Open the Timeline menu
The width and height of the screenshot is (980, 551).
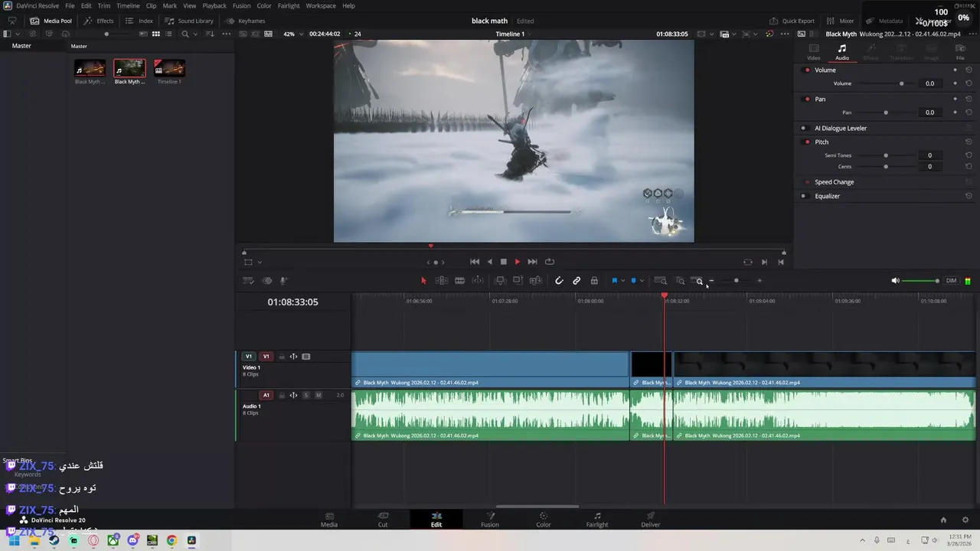(x=128, y=5)
